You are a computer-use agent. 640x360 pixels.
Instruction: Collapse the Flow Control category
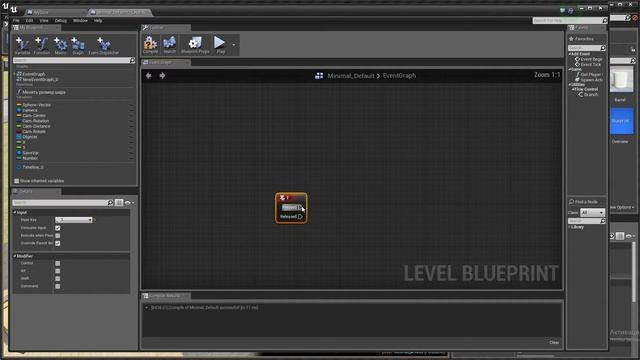point(573,89)
